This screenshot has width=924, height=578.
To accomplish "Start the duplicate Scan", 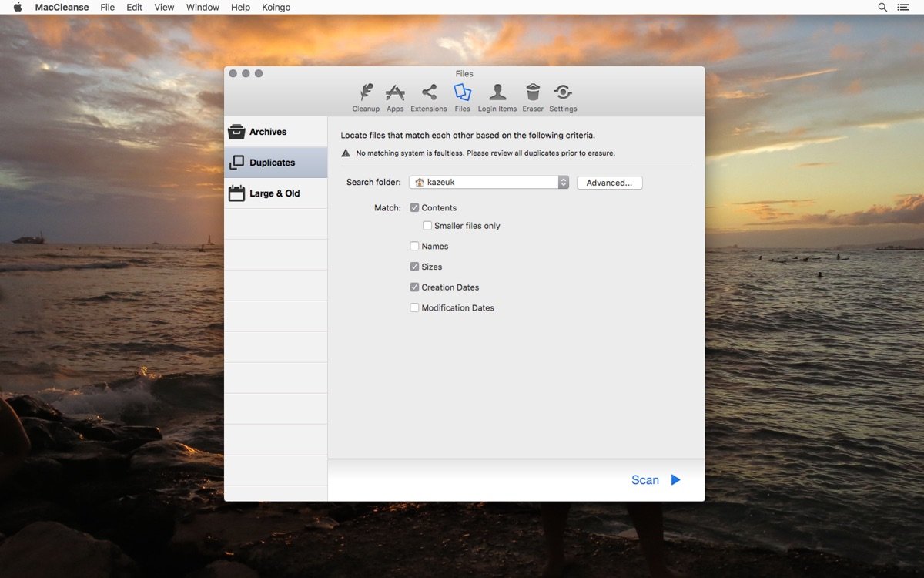I will point(653,479).
